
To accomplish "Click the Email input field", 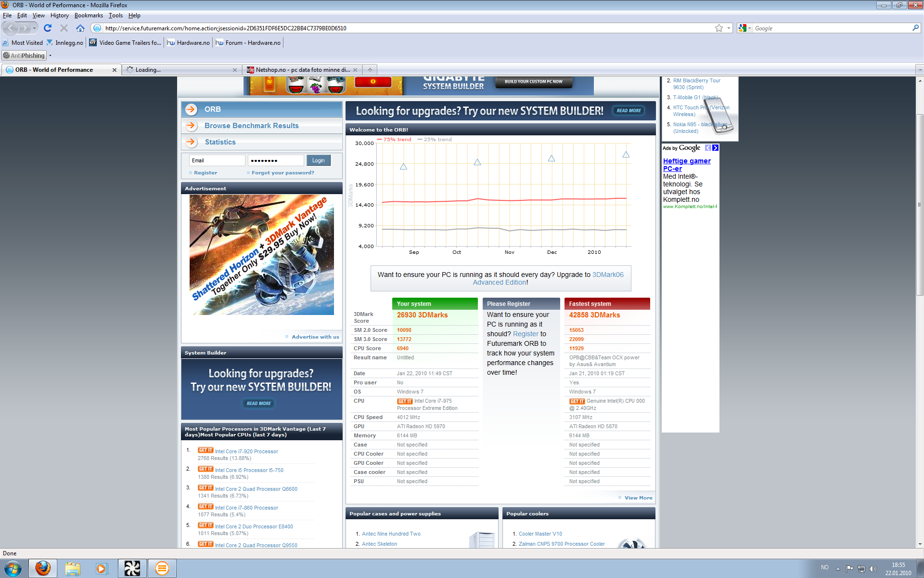I will point(217,160).
